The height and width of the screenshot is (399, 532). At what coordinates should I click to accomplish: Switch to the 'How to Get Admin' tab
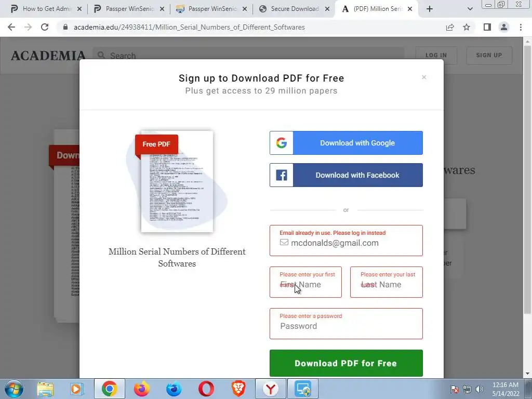(x=46, y=9)
